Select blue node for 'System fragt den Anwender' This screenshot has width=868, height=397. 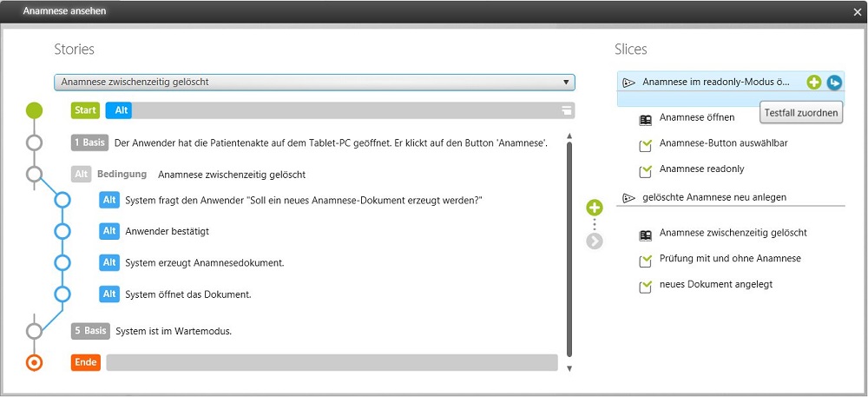tap(62, 199)
